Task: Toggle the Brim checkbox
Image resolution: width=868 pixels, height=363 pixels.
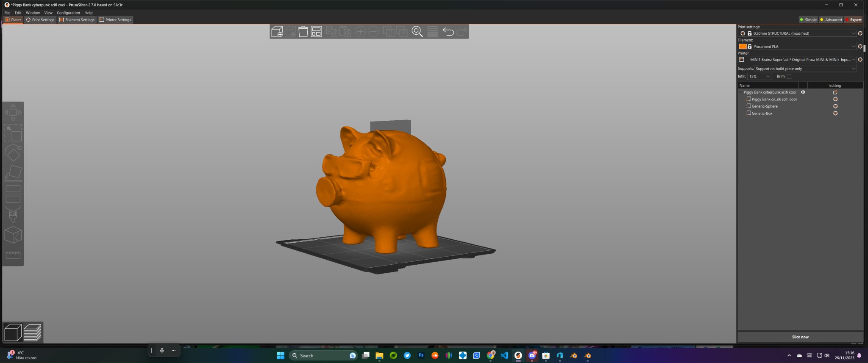Action: pyautogui.click(x=789, y=77)
